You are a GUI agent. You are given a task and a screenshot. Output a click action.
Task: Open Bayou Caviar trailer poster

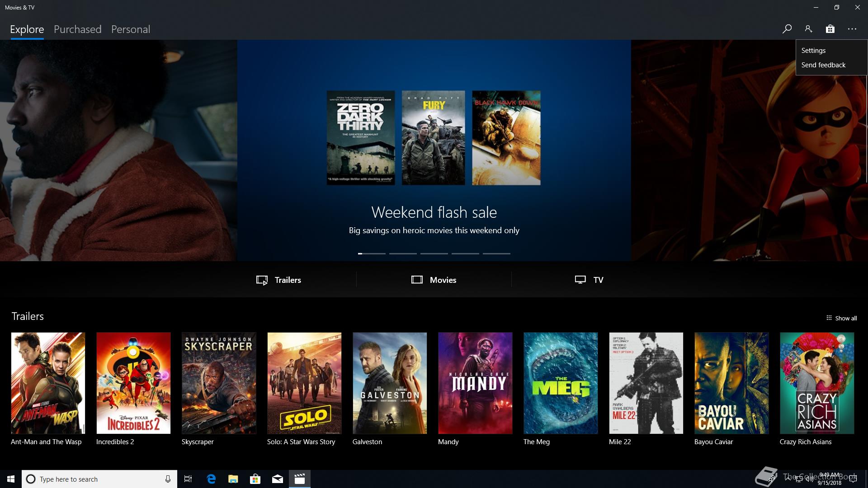coord(731,383)
